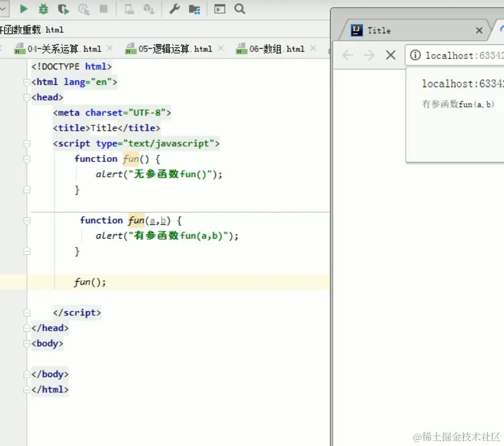Run with coverage using the shield play icon
This screenshot has width=504, height=446.
(64, 9)
